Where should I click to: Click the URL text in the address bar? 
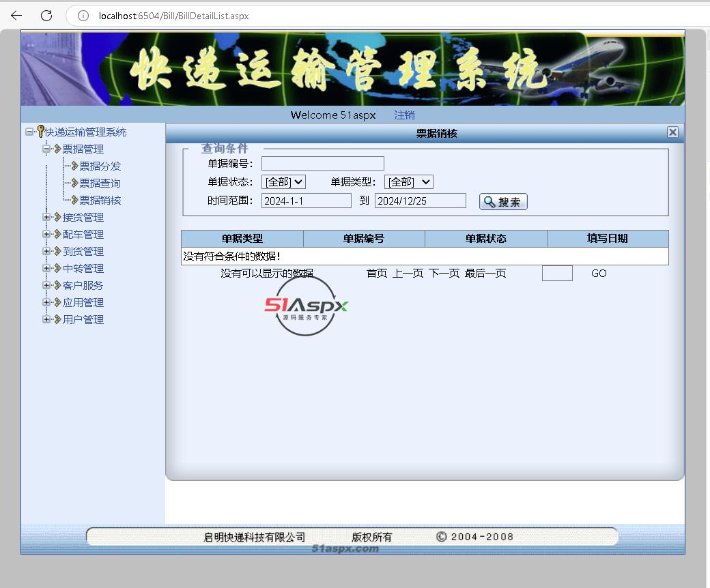pos(173,16)
